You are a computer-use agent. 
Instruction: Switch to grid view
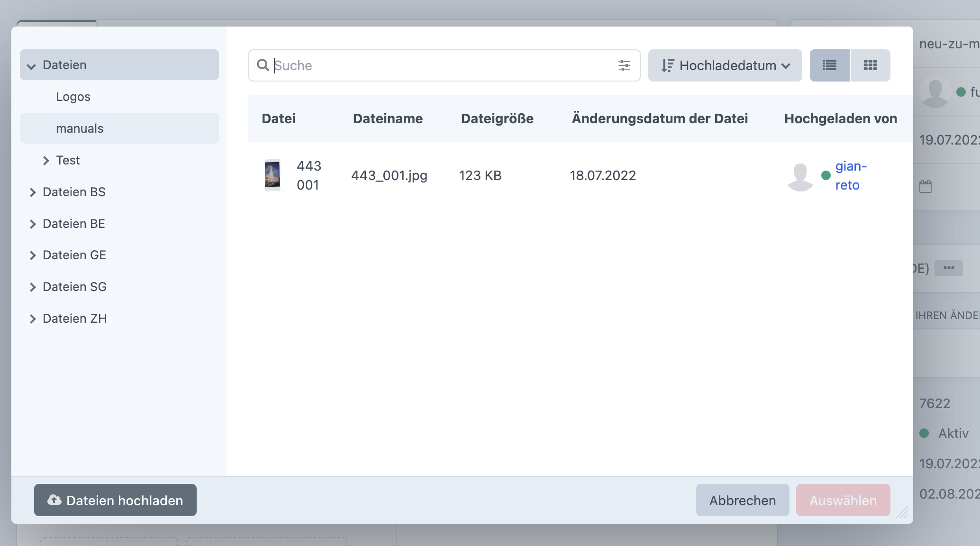870,65
